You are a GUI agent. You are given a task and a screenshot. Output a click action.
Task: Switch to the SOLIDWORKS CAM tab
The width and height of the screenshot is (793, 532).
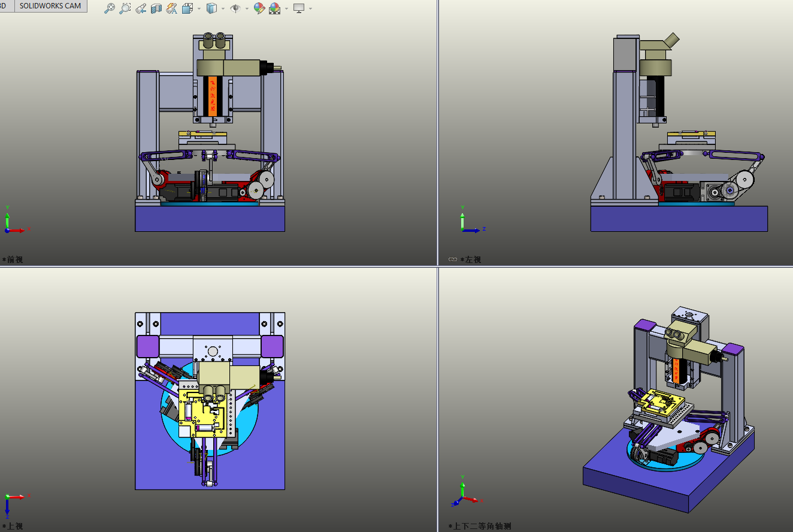(x=50, y=6)
